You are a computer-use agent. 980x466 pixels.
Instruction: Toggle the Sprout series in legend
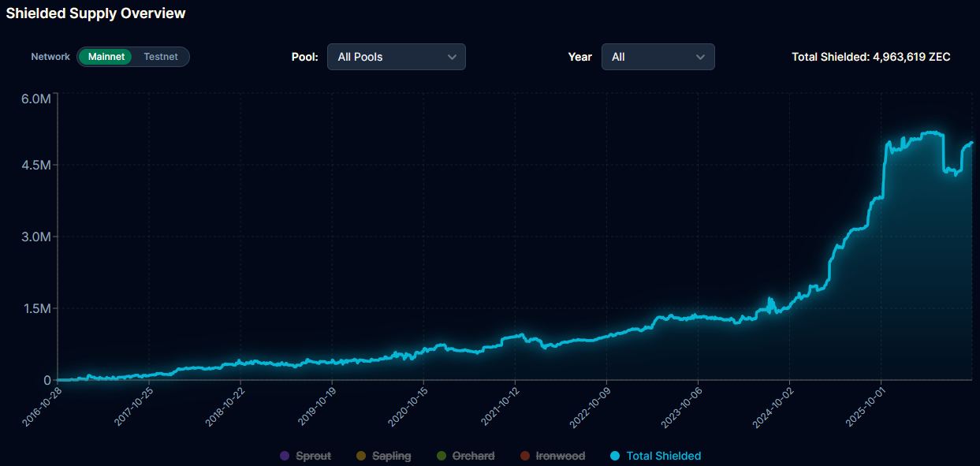[306, 456]
